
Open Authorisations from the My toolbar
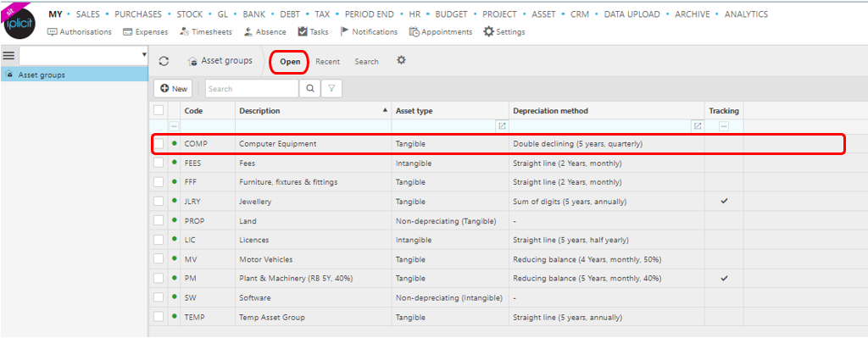coord(80,32)
